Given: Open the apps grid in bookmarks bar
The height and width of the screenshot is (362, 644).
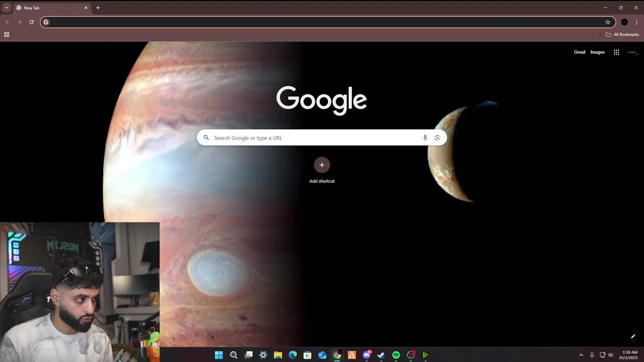Looking at the screenshot, I should point(7,35).
